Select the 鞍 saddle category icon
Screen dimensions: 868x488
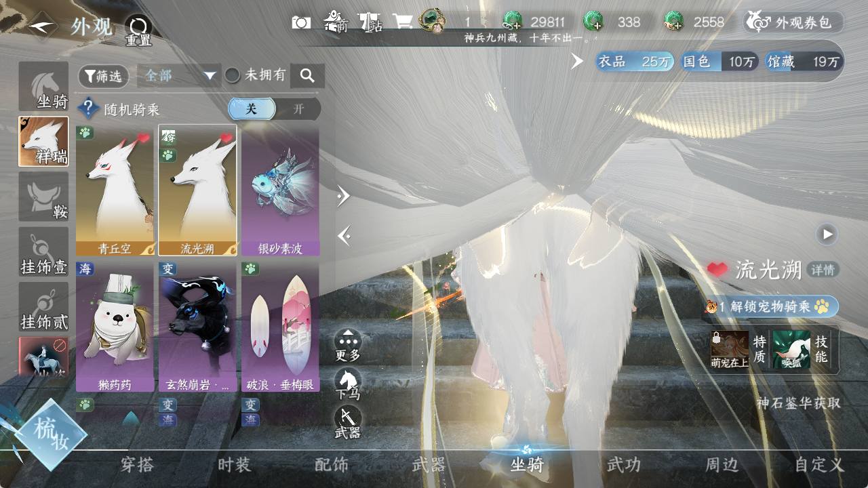tap(43, 197)
